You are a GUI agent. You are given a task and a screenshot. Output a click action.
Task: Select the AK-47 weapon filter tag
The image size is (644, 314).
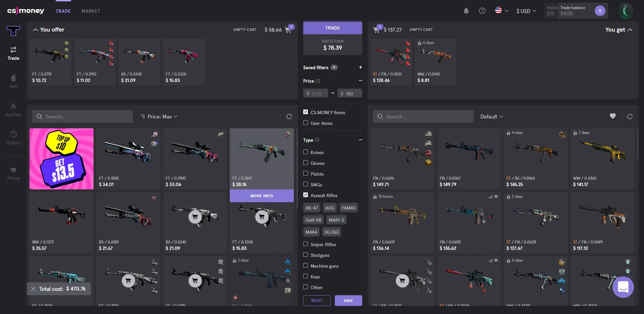pyautogui.click(x=312, y=208)
